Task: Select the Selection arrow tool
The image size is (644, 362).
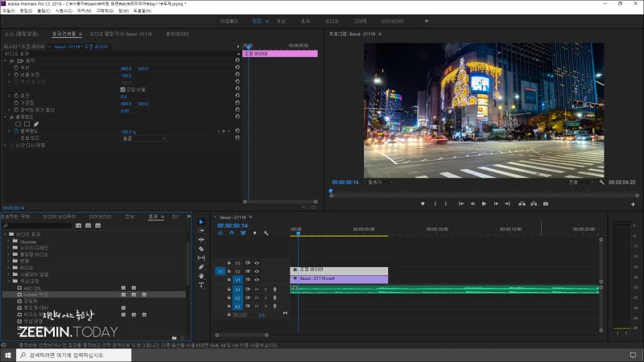Action: point(201,222)
